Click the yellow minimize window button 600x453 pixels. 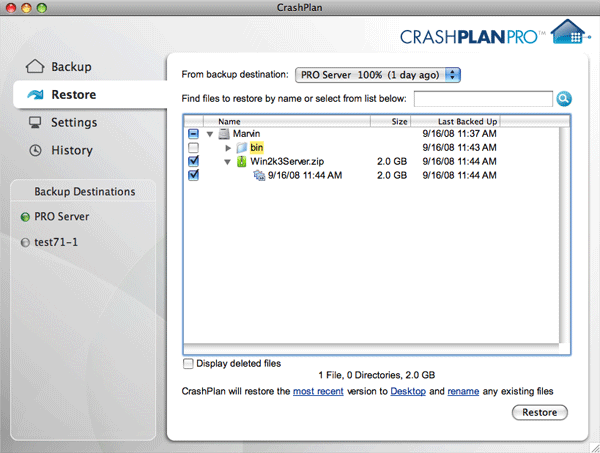(x=26, y=8)
